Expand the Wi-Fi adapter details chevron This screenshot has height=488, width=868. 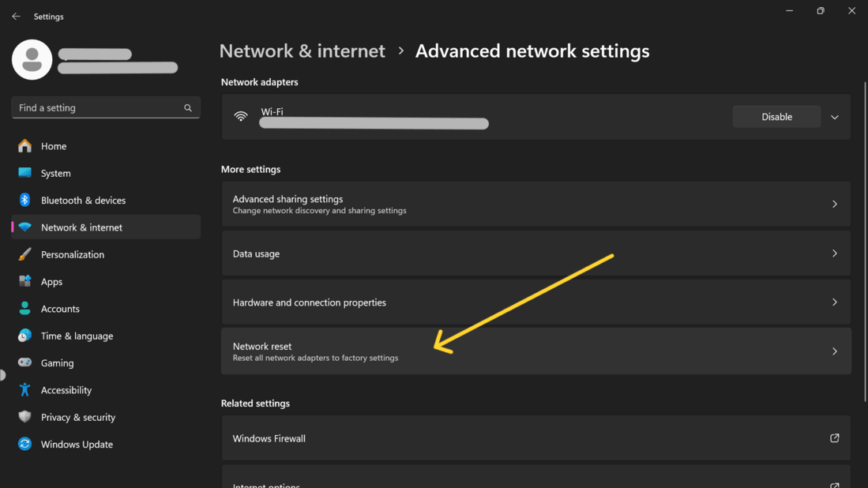pos(835,117)
